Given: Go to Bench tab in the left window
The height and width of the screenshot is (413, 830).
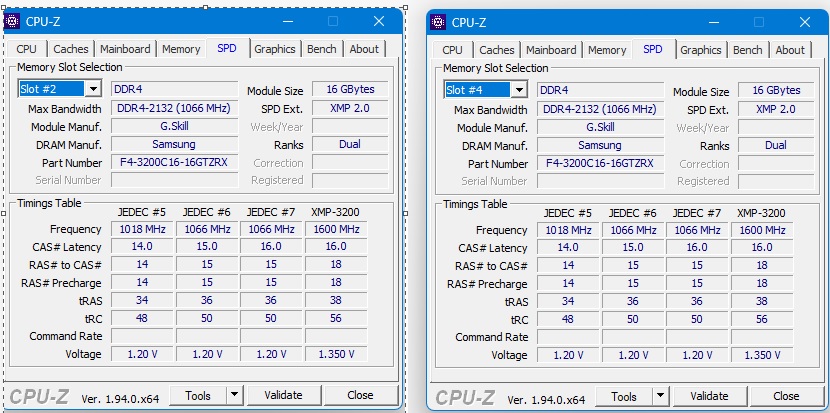Looking at the screenshot, I should click(322, 49).
